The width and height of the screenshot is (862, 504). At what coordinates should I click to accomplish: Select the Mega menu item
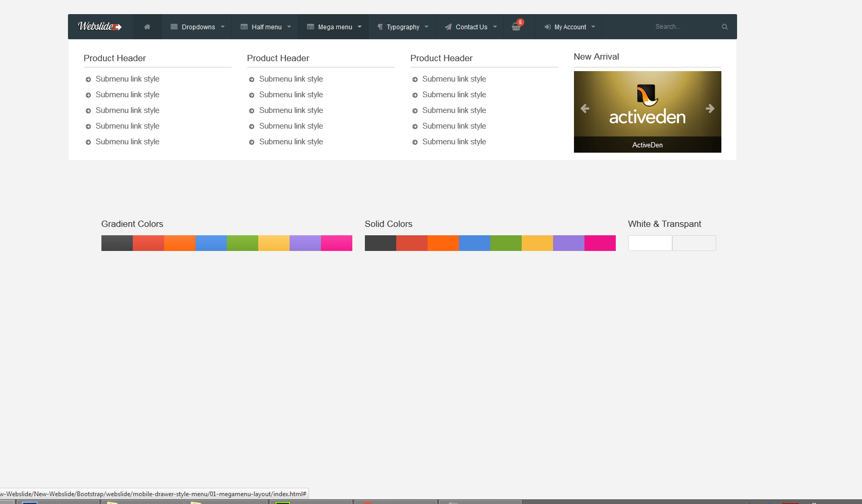tap(334, 27)
